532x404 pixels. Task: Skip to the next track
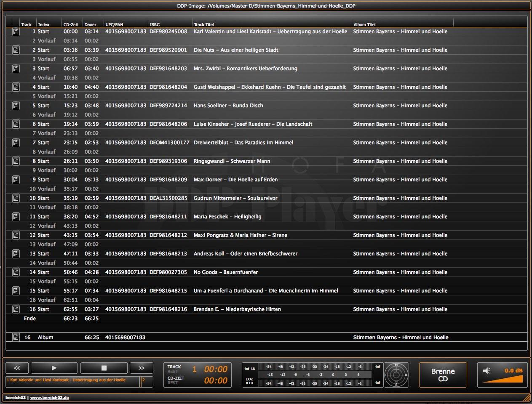pos(141,368)
